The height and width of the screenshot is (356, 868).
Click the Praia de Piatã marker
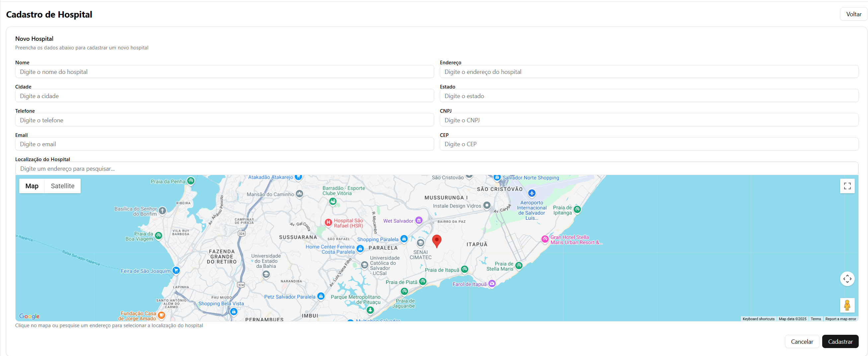pos(423,282)
